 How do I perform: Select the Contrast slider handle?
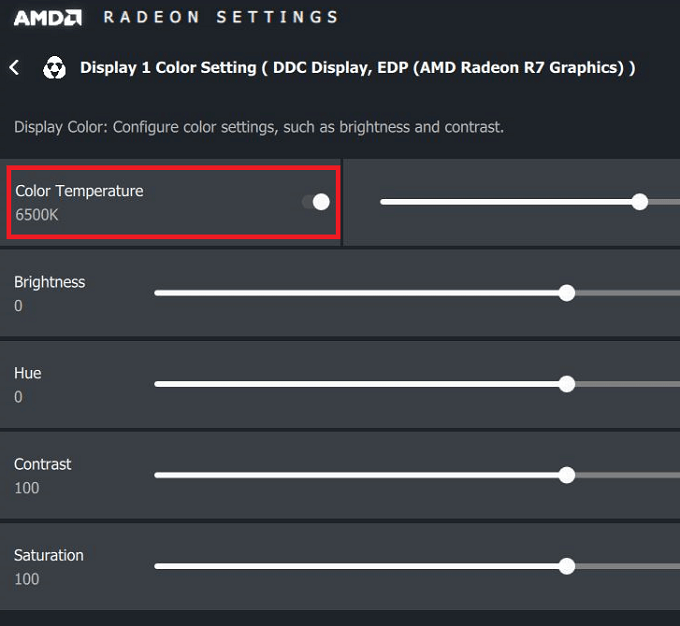click(x=567, y=475)
